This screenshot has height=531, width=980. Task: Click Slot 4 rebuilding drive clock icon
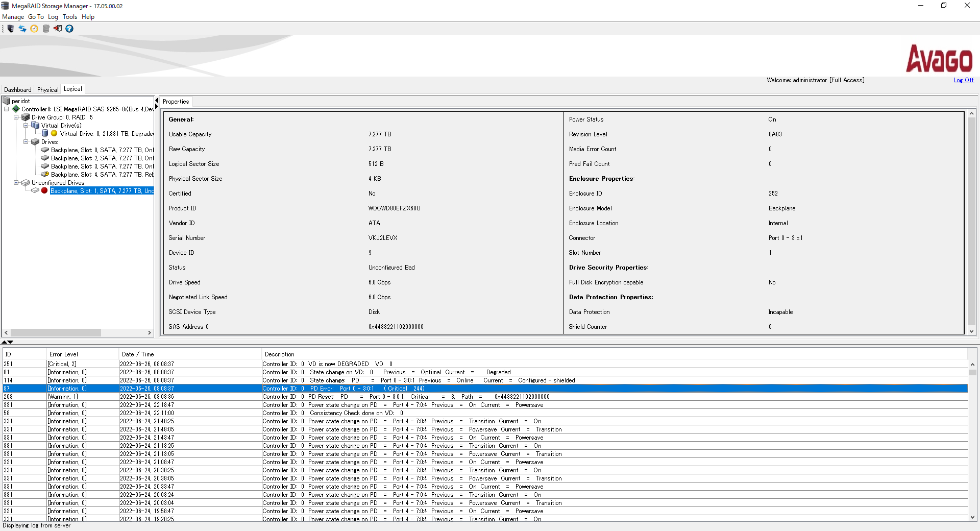click(x=45, y=175)
